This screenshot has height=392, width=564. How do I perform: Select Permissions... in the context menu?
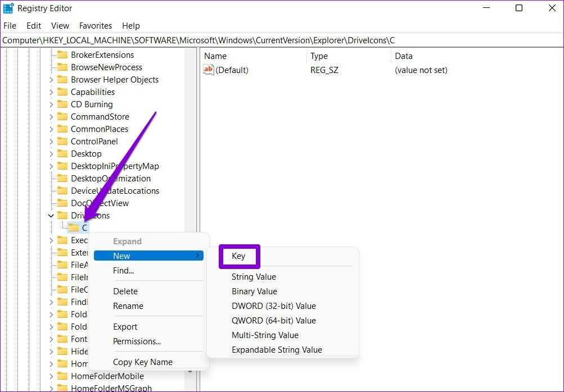pyautogui.click(x=137, y=341)
